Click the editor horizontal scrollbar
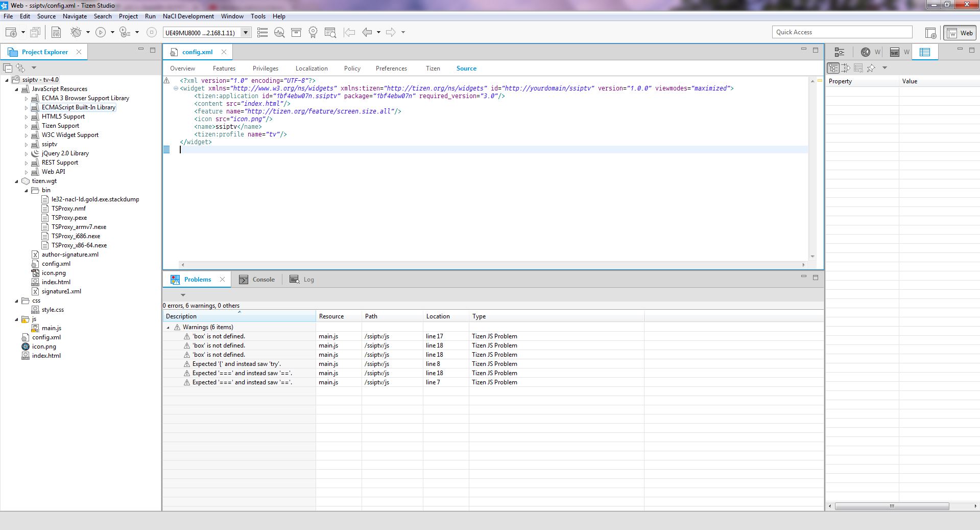Viewport: 980px width, 530px height. [493, 265]
